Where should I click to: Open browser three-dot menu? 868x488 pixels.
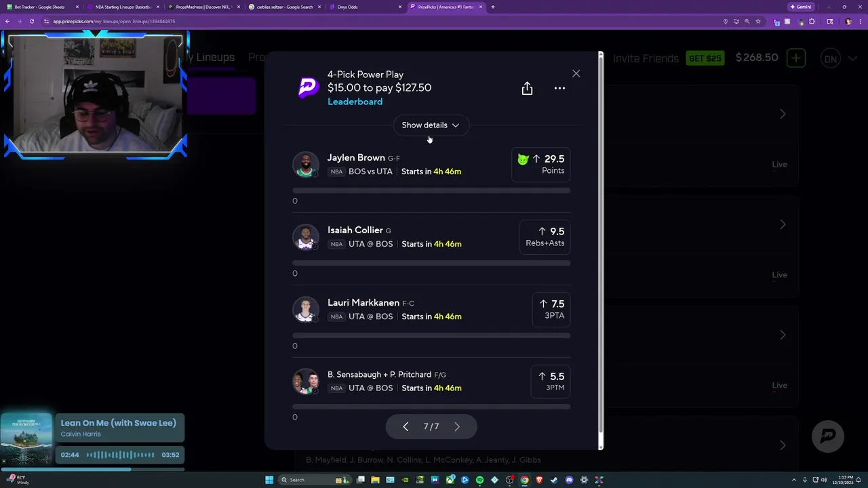tap(861, 21)
